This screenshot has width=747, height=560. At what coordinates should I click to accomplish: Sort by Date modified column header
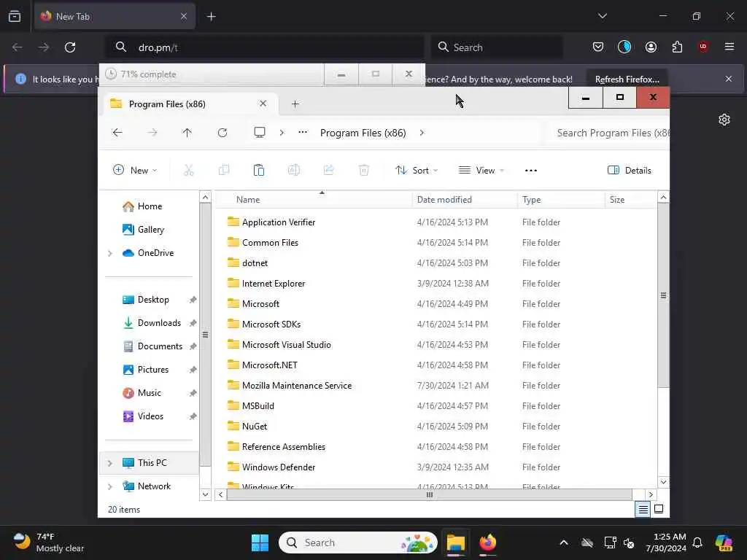pyautogui.click(x=465, y=200)
